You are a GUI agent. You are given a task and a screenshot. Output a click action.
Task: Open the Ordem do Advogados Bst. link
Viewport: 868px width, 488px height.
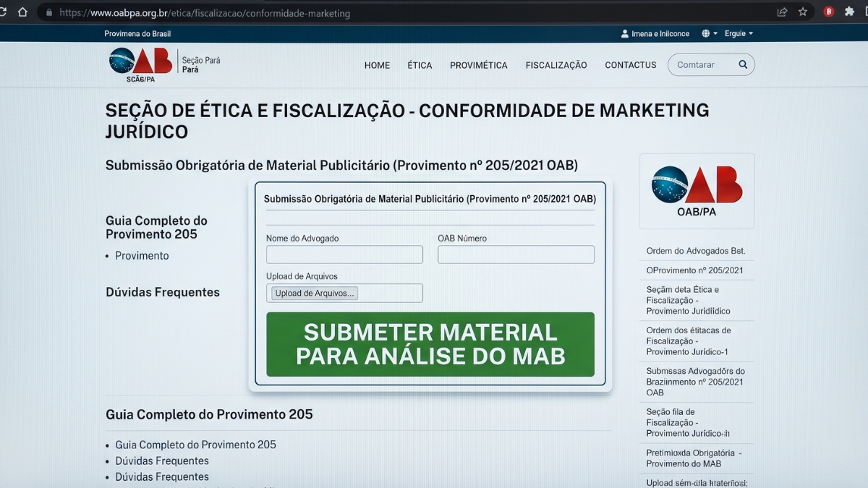coord(696,251)
